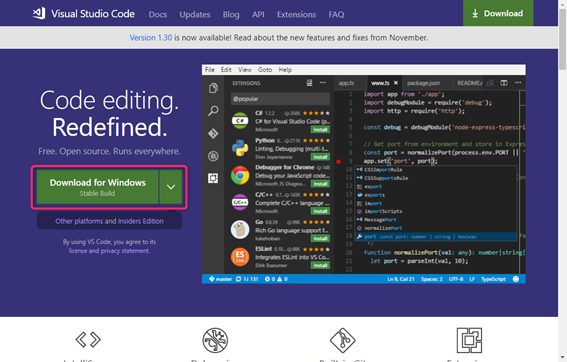Click the Built-in Git diamond icon
The height and width of the screenshot is (362, 567).
coord(342,340)
